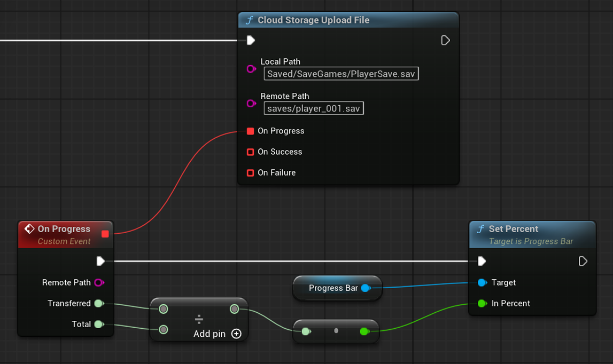Click the Set Percent output exec pin
Image resolution: width=613 pixels, height=364 pixels.
coord(583,262)
